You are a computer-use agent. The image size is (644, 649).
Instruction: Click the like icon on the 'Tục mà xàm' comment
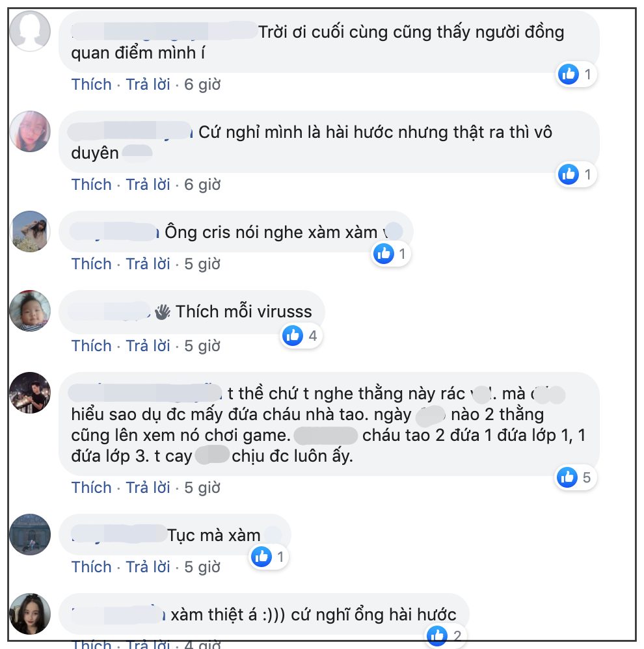click(x=262, y=557)
